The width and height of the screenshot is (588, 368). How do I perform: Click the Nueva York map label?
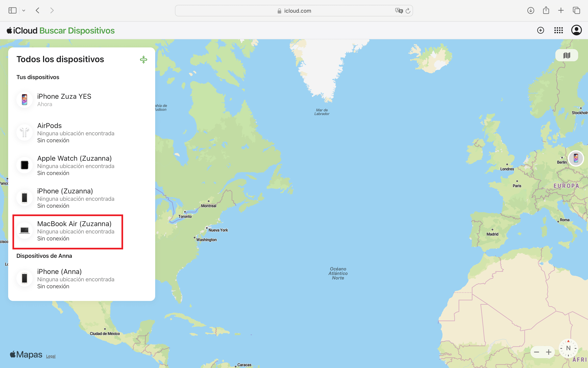pos(218,230)
